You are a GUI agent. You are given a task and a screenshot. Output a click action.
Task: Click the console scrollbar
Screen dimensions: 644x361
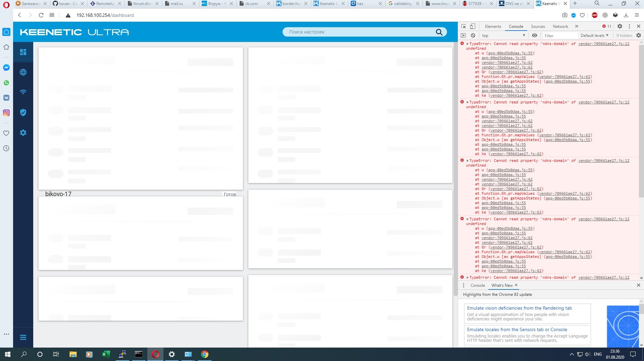click(x=641, y=160)
